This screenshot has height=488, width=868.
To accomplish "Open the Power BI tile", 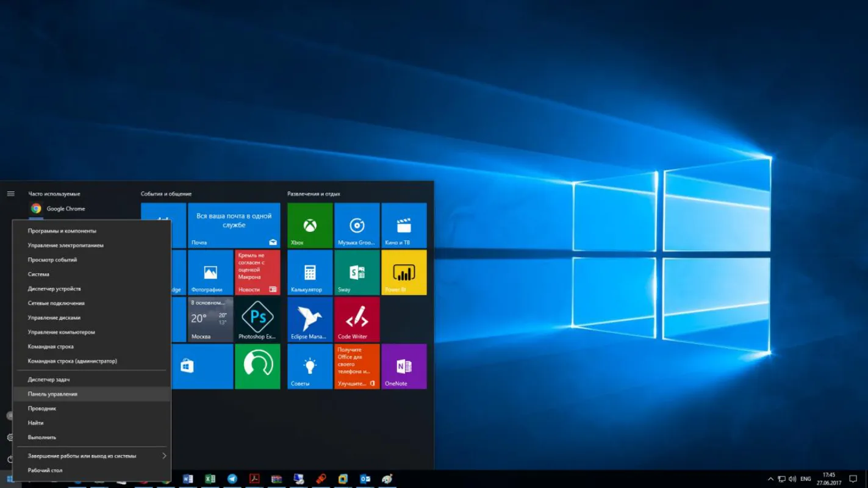I will (x=404, y=273).
